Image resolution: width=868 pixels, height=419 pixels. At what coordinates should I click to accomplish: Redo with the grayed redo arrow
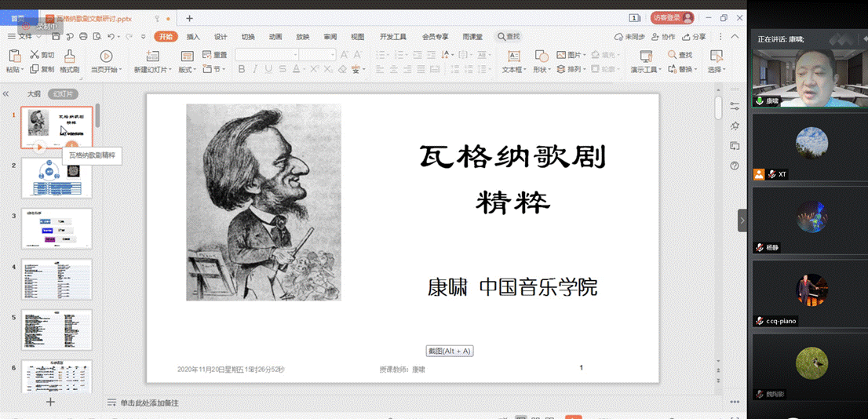tap(129, 37)
